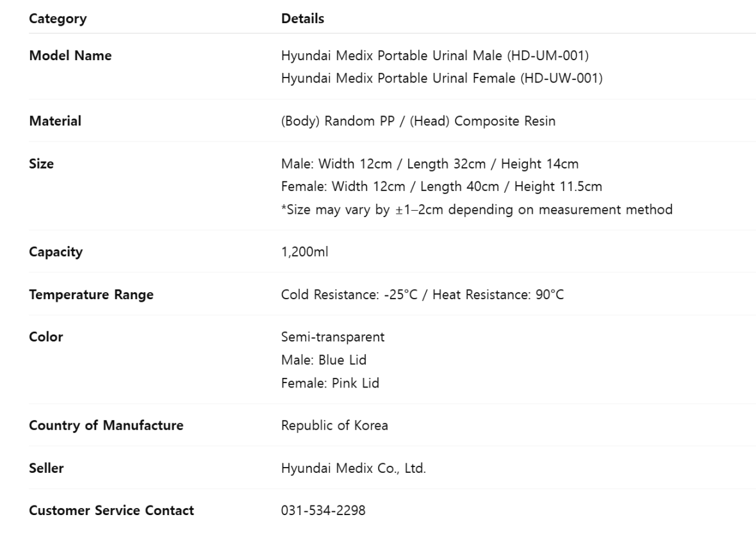Screen dimensions: 756x533
Task: Select the Size row label
Action: [x=42, y=164]
